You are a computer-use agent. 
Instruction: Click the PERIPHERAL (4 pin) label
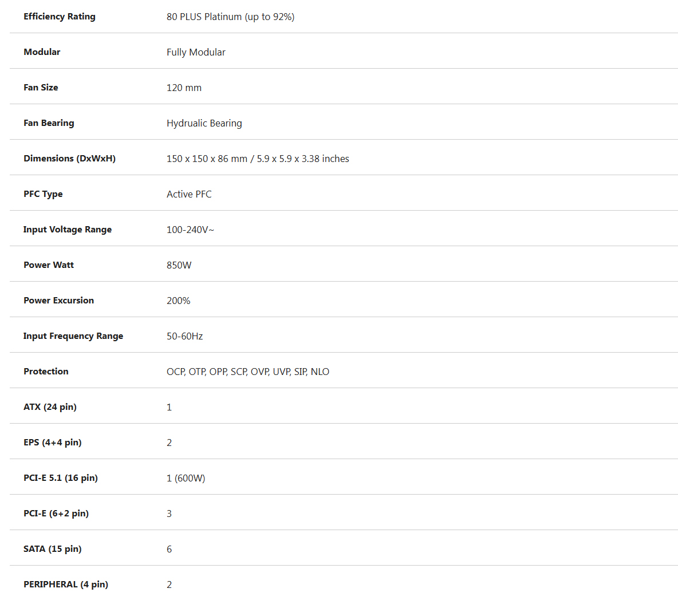(x=66, y=585)
